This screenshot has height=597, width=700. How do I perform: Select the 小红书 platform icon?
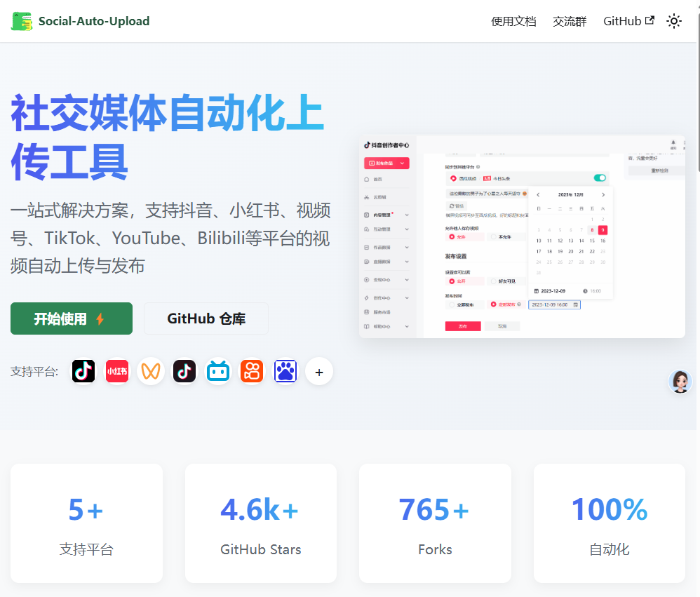(117, 371)
